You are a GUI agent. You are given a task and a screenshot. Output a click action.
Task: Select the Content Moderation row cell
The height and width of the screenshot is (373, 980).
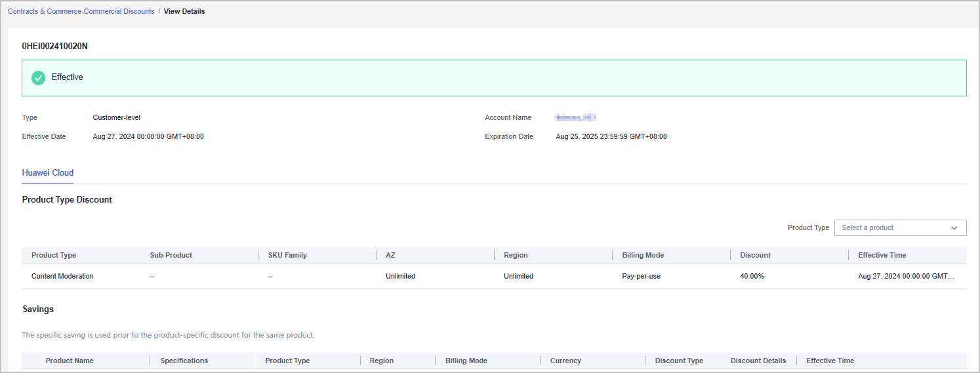tap(62, 276)
